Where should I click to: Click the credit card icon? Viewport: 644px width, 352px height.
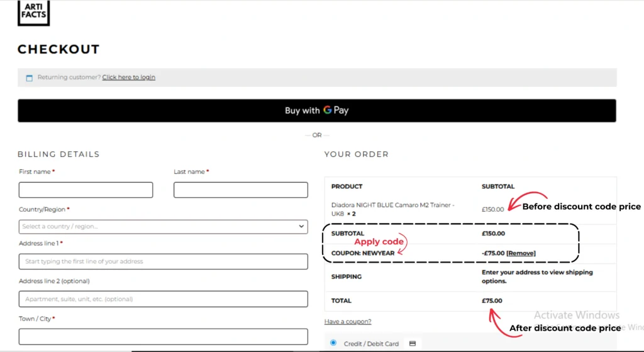413,344
